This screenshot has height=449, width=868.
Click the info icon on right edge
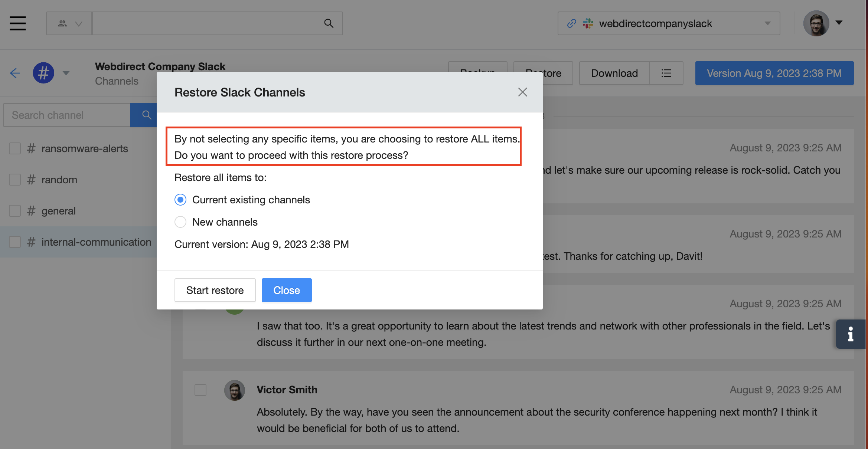(x=851, y=334)
